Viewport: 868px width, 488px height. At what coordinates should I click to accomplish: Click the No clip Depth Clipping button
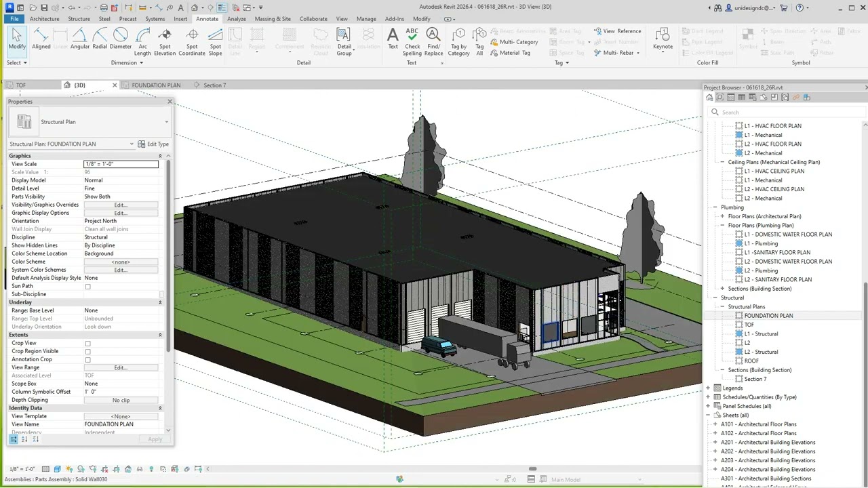click(x=121, y=400)
